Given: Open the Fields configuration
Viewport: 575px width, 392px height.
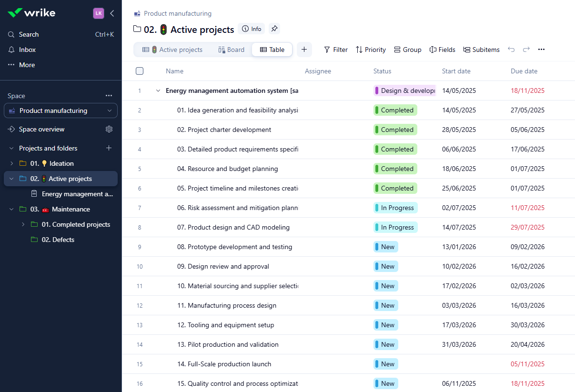Looking at the screenshot, I should click(442, 49).
